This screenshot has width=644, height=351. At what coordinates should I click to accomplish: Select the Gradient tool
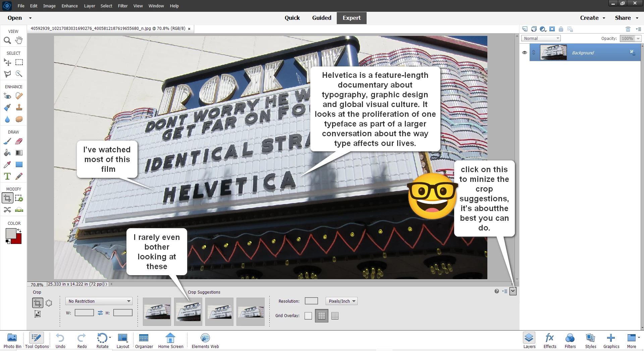(19, 153)
